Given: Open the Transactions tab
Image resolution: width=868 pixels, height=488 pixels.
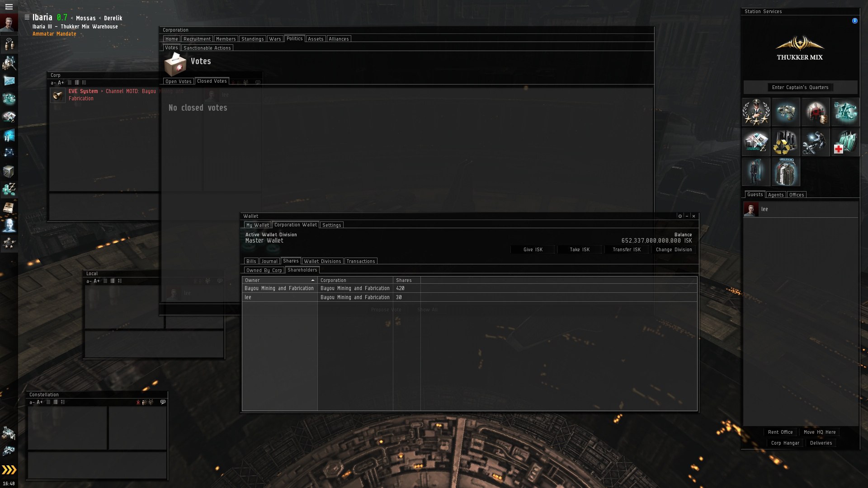Looking at the screenshot, I should click(361, 261).
